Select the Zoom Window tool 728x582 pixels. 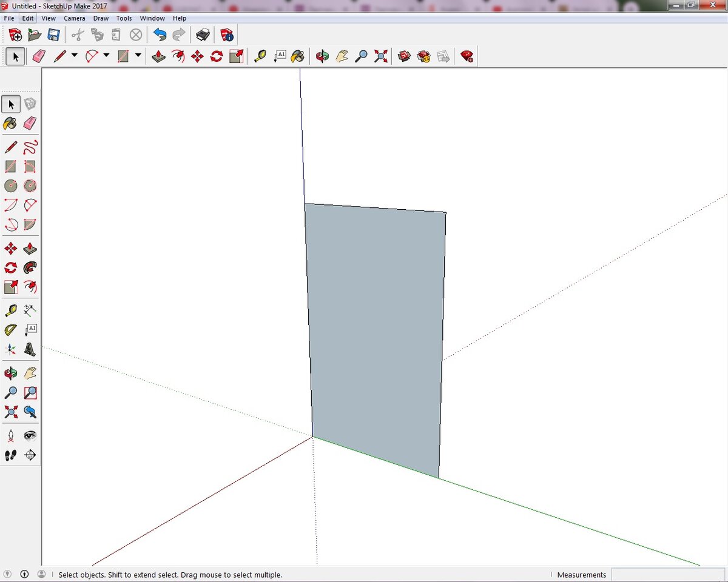(x=30, y=392)
